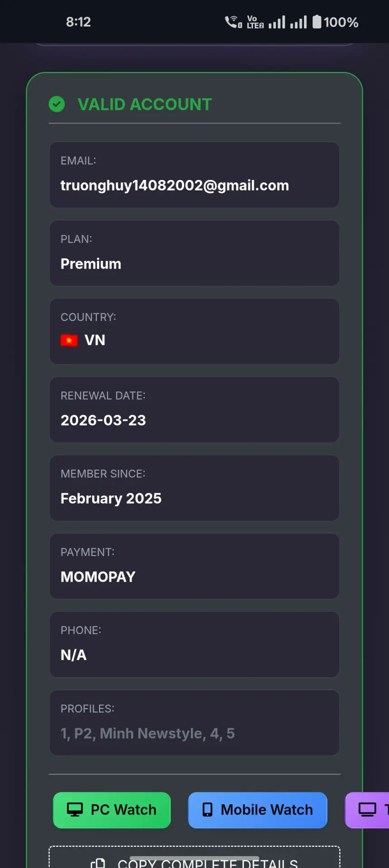Tap the VoLTE indicator icon
This screenshot has height=868, width=389.
255,22
